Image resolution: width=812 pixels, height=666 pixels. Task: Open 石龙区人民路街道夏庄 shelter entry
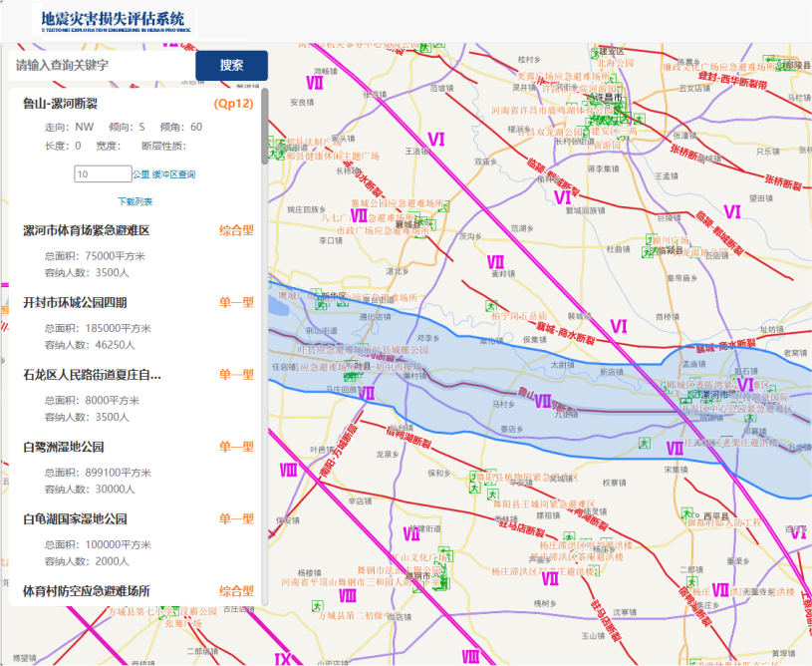(92, 375)
